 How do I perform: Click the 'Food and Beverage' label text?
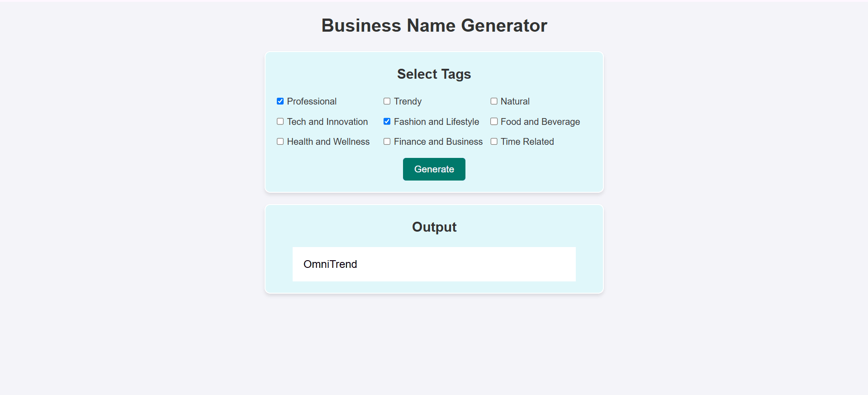(540, 122)
